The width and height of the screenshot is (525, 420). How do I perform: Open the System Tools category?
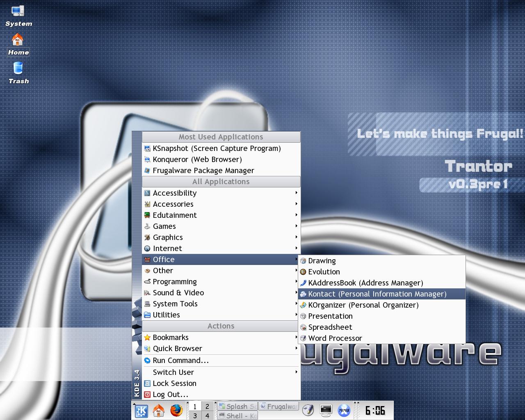click(221, 304)
